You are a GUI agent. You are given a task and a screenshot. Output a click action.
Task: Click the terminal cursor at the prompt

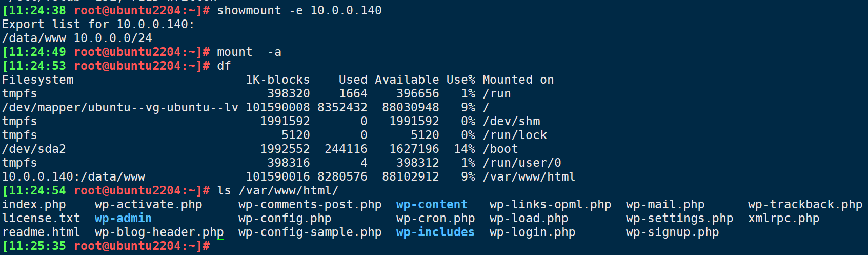[x=220, y=246]
